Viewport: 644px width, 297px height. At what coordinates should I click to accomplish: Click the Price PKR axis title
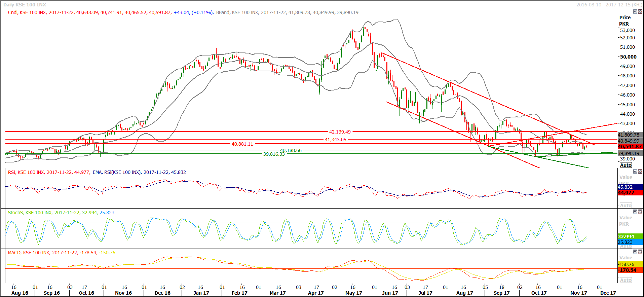pos(624,21)
